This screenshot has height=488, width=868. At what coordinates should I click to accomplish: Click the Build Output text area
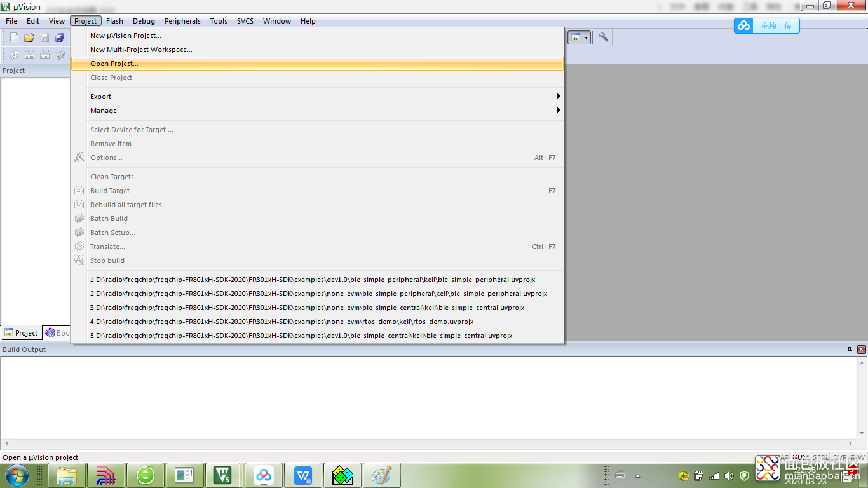click(429, 398)
